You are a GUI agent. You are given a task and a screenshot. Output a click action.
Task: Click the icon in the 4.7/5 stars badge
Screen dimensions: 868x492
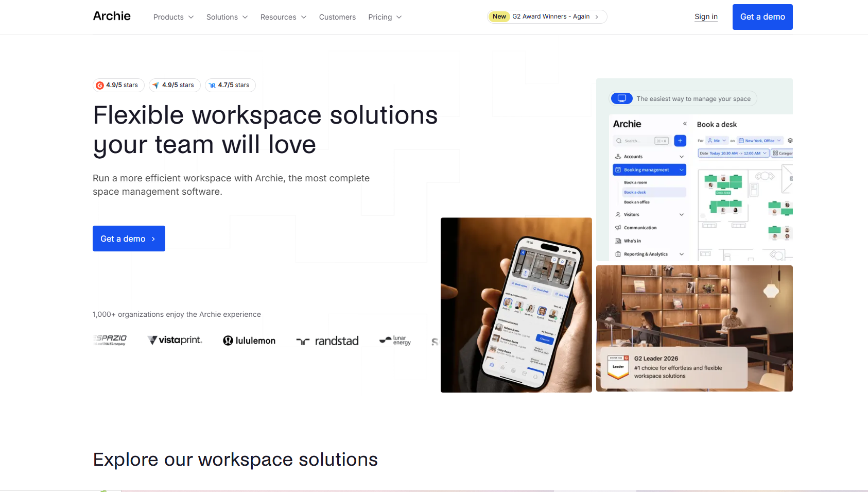(x=212, y=86)
